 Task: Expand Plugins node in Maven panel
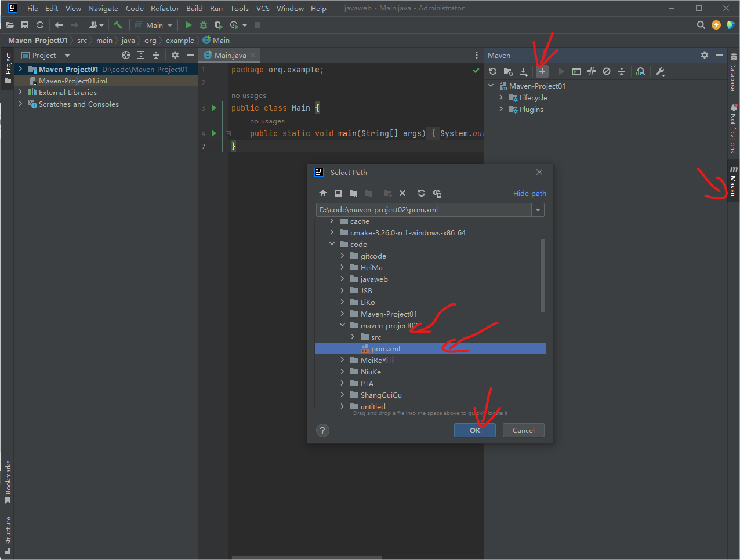501,109
